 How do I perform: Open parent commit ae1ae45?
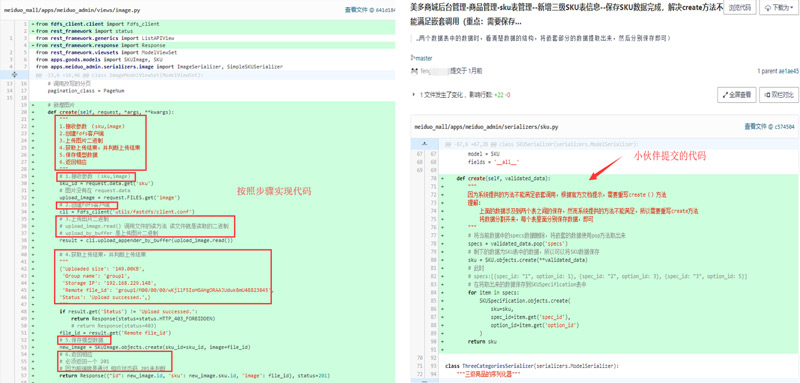pyautogui.click(x=789, y=71)
